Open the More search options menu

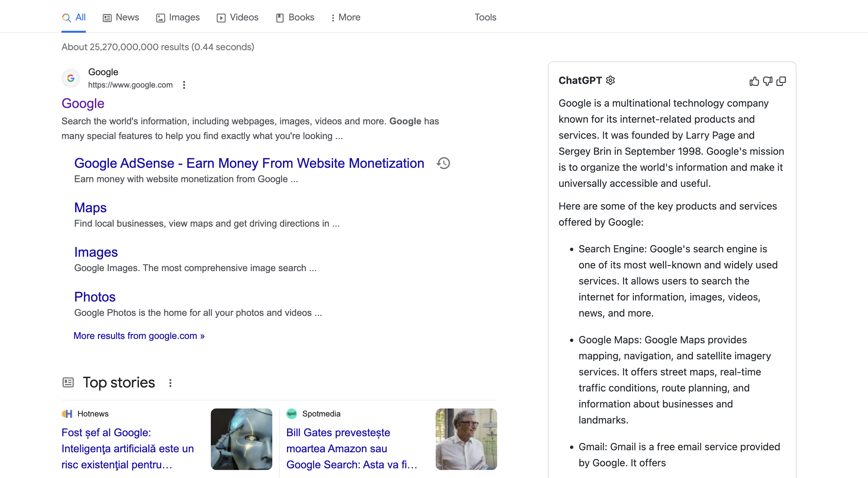pyautogui.click(x=344, y=16)
